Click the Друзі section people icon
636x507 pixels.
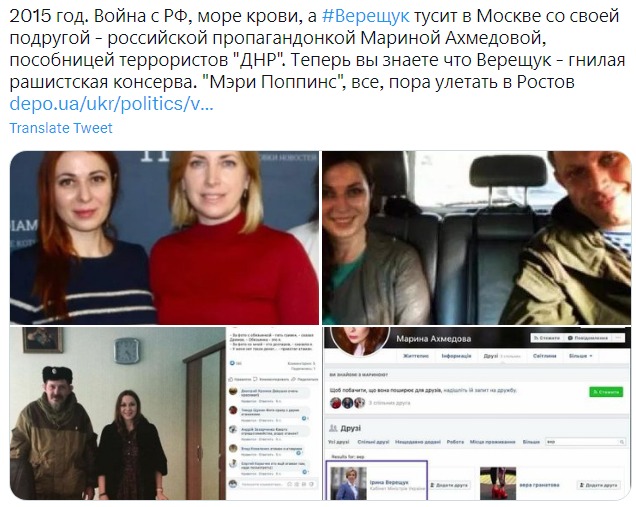333,428
